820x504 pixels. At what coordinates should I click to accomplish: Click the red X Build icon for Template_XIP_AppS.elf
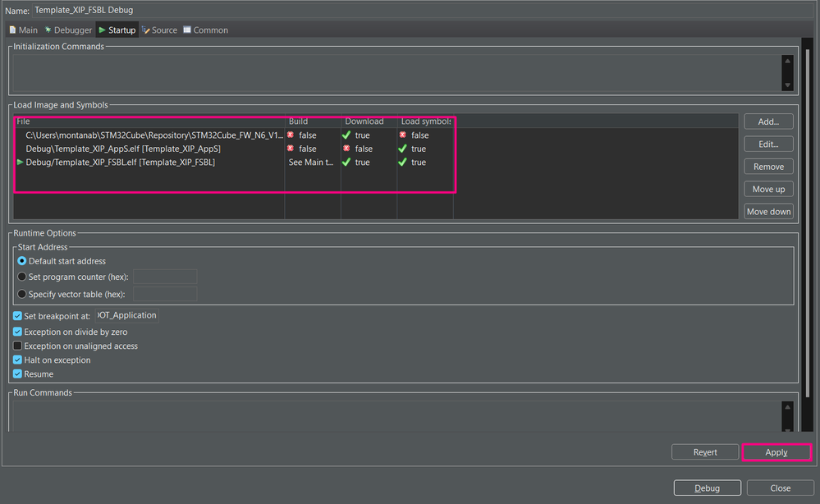291,149
